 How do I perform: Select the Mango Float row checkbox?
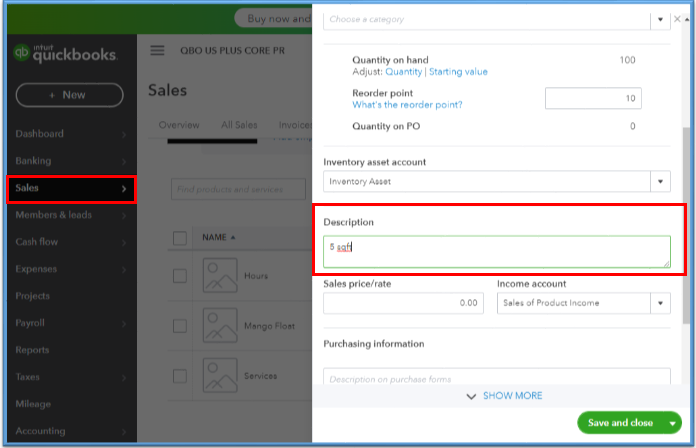[x=180, y=326]
